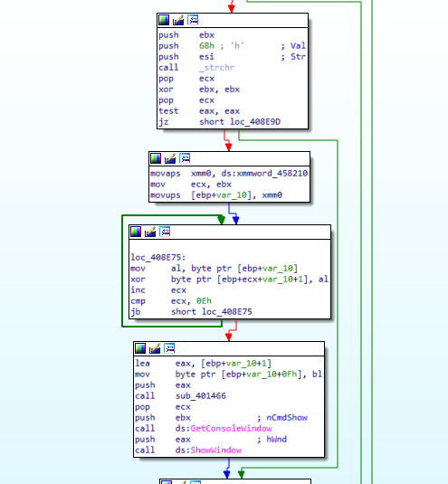This screenshot has height=484, width=448.
Task: Click the 'push eax' before sub_401466 call
Action: coord(163,385)
